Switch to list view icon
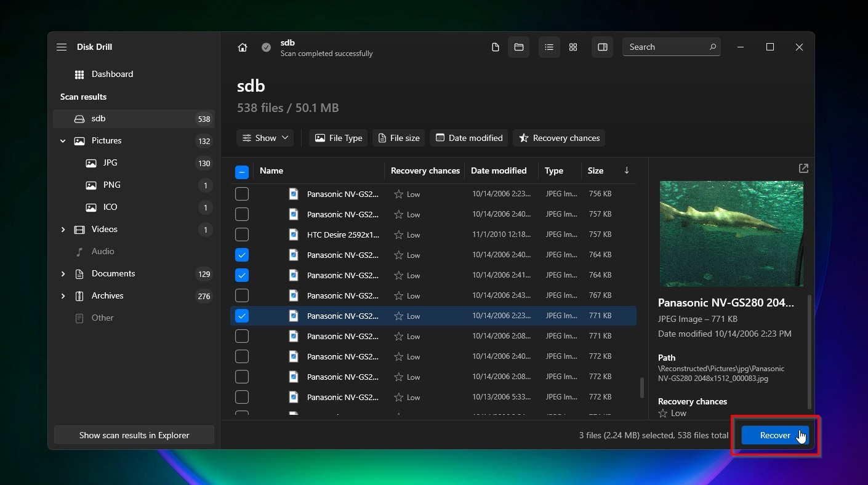 549,47
